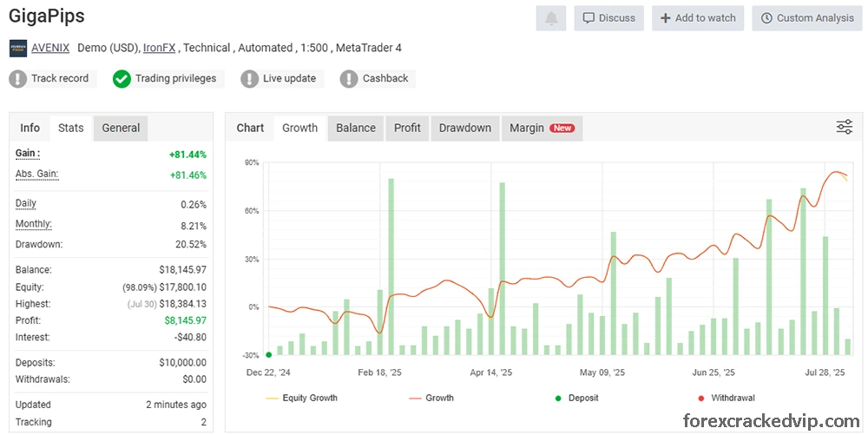The height and width of the screenshot is (435, 868).
Task: Click the tallest green bar near Feb 18, '25
Action: click(x=391, y=267)
